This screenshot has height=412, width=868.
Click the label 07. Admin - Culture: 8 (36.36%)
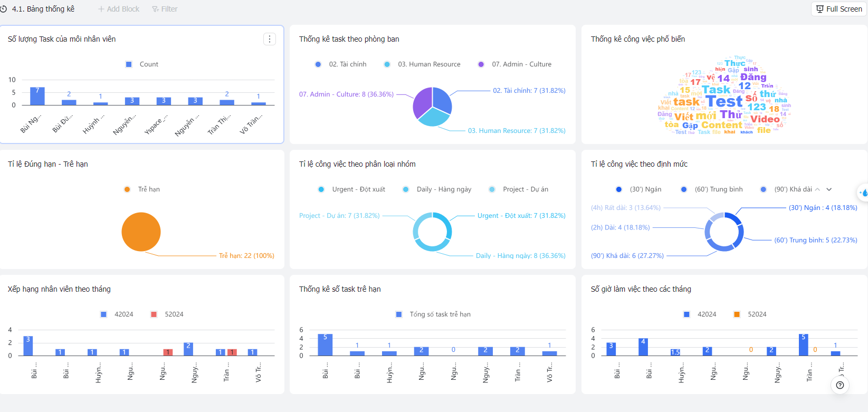(x=346, y=94)
